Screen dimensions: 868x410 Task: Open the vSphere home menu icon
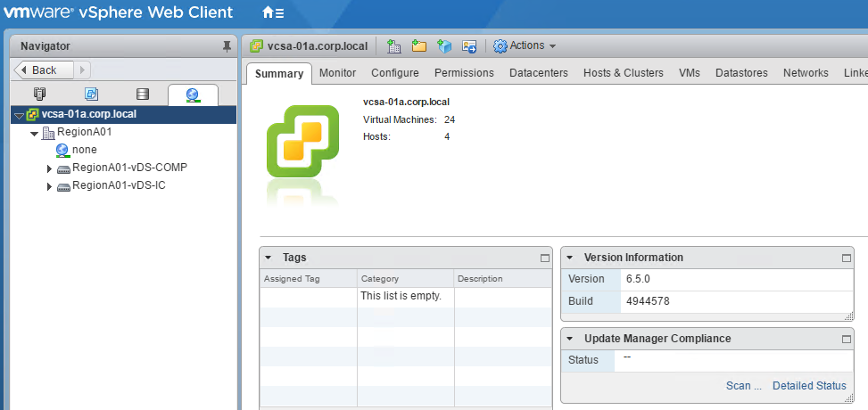click(273, 12)
